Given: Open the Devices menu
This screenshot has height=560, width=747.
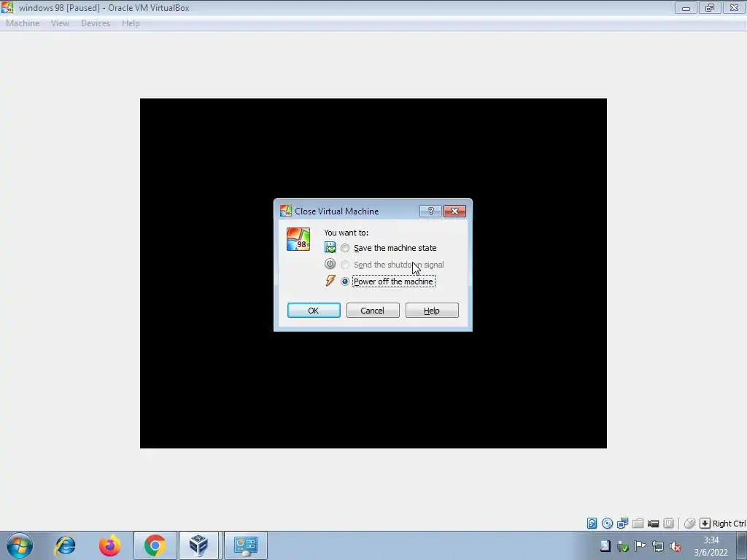Looking at the screenshot, I should 96,23.
